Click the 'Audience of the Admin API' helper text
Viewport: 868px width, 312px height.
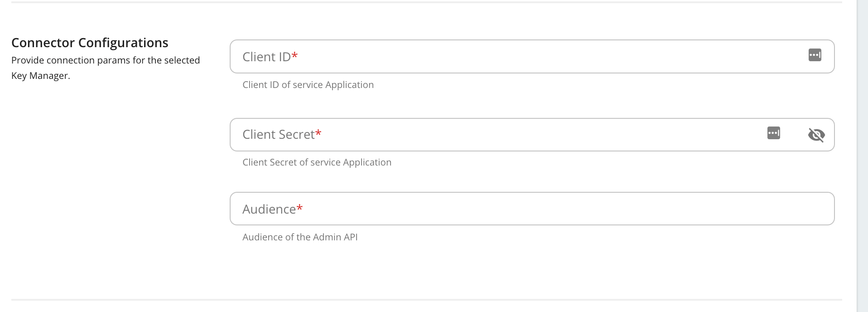[x=300, y=237]
